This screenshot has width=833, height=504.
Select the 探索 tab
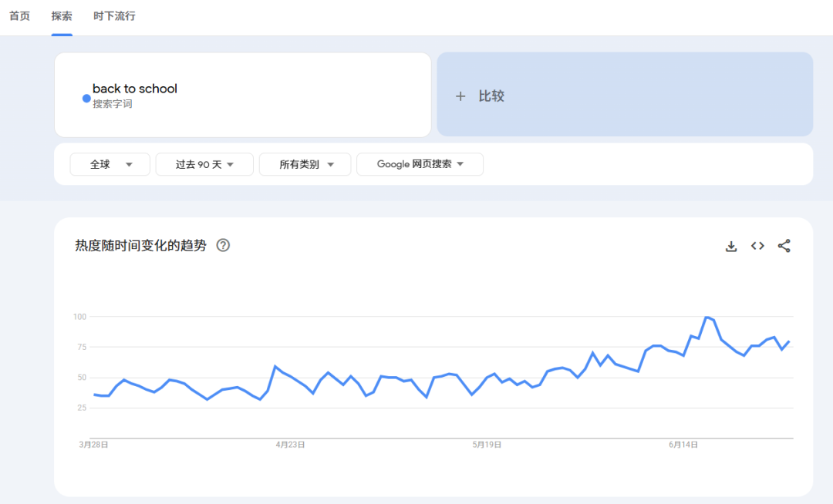click(62, 16)
